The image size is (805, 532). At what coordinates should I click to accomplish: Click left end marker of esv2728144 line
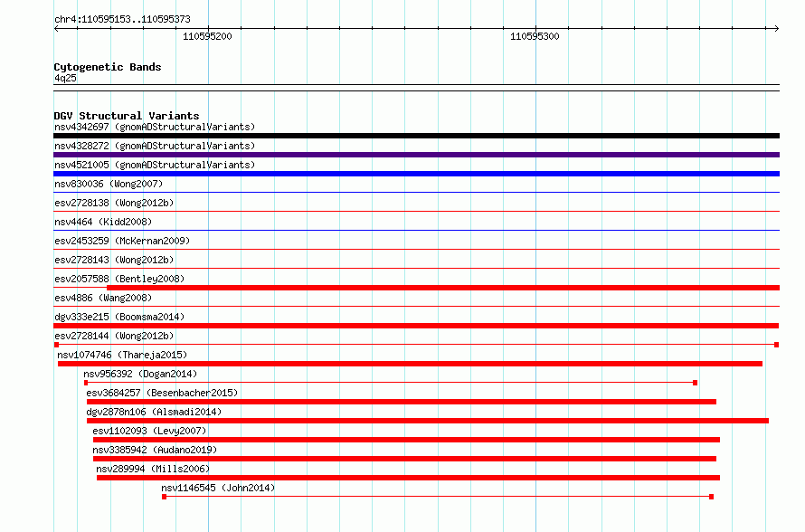click(x=56, y=345)
